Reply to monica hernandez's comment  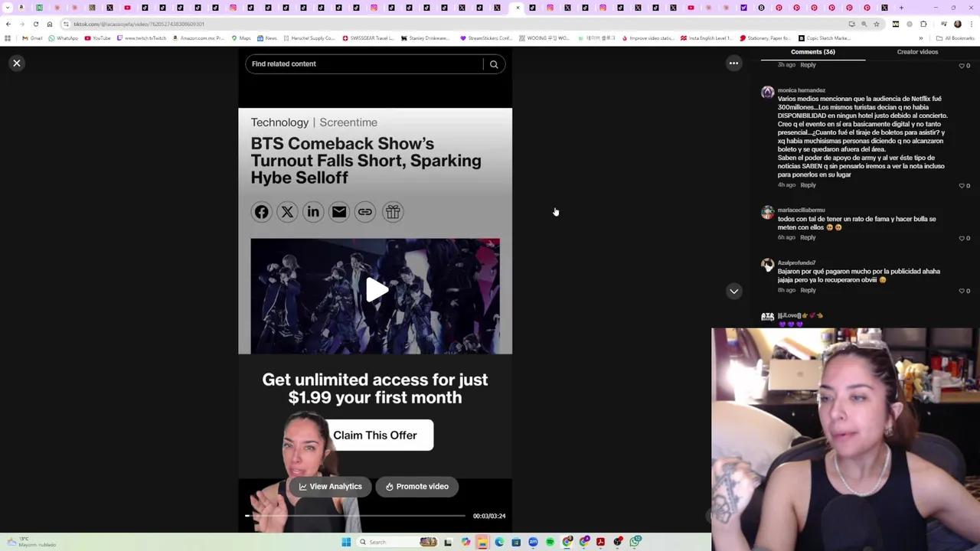808,185
